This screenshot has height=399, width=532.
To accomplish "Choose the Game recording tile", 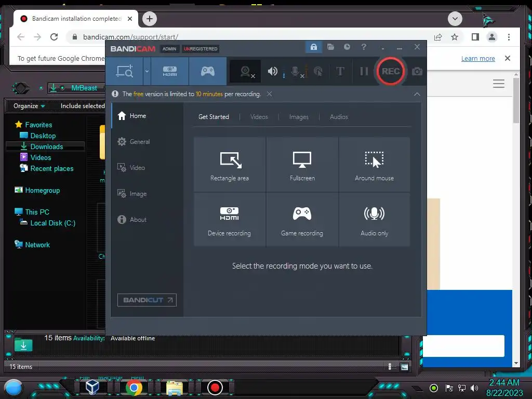I will [302, 220].
